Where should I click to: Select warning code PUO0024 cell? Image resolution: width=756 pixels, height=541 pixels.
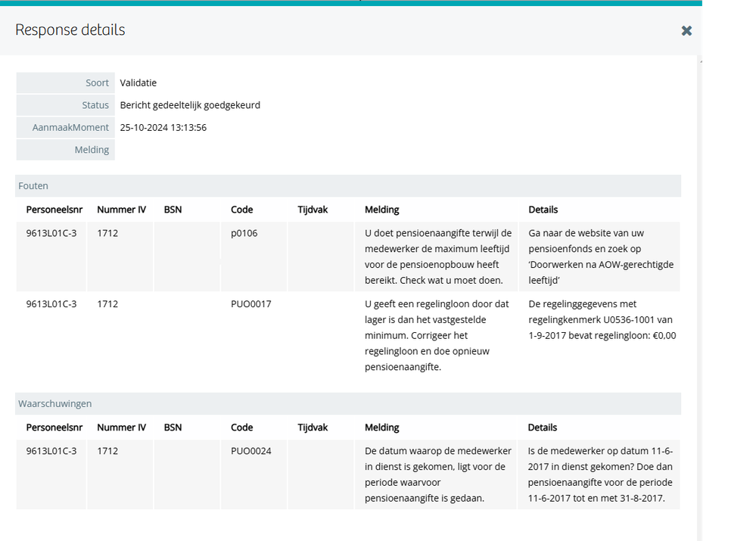pyautogui.click(x=251, y=451)
